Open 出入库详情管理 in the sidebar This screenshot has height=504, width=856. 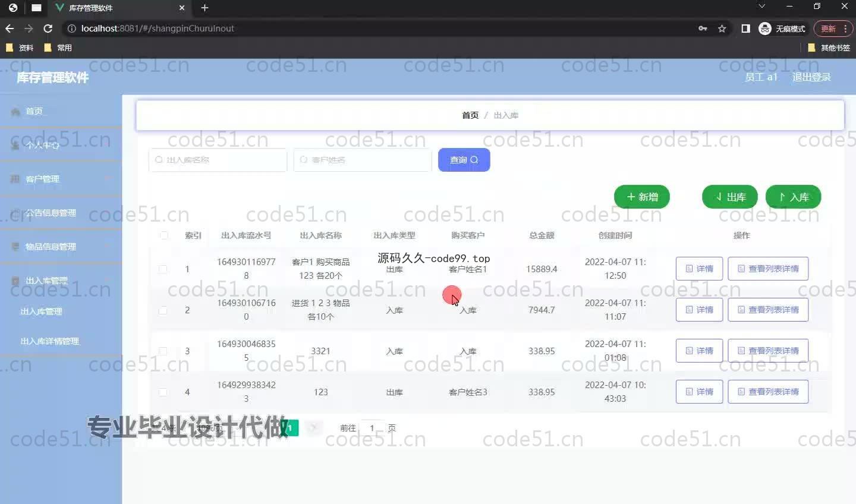click(50, 341)
